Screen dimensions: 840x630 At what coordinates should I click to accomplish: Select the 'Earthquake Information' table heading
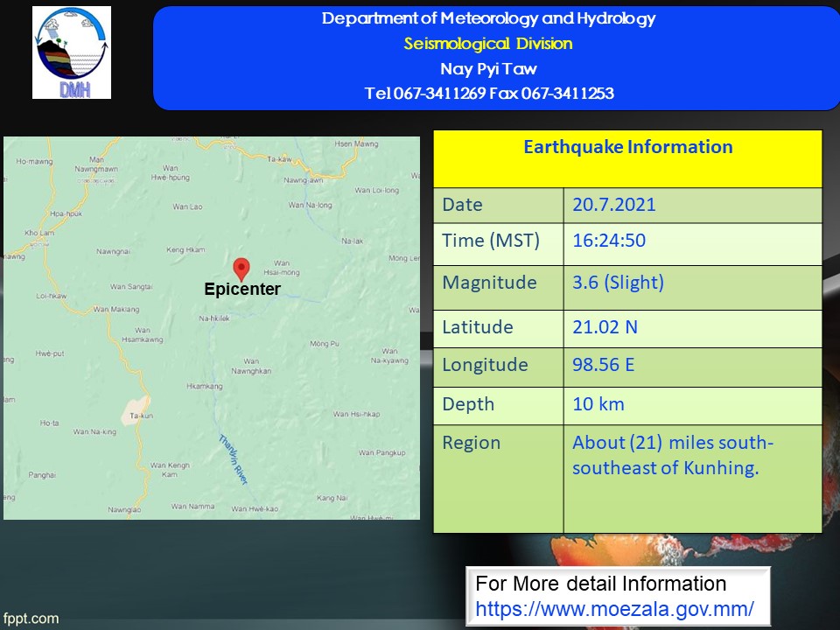(x=628, y=147)
